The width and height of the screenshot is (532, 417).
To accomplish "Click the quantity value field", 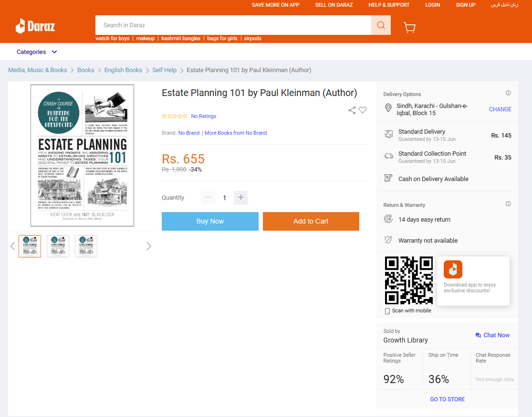I will [224, 198].
